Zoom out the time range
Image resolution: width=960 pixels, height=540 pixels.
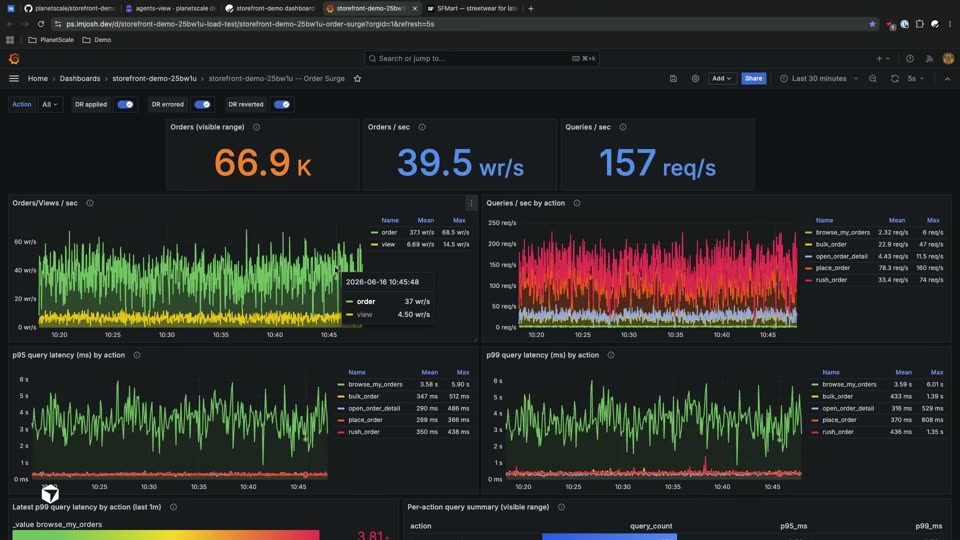(x=873, y=78)
